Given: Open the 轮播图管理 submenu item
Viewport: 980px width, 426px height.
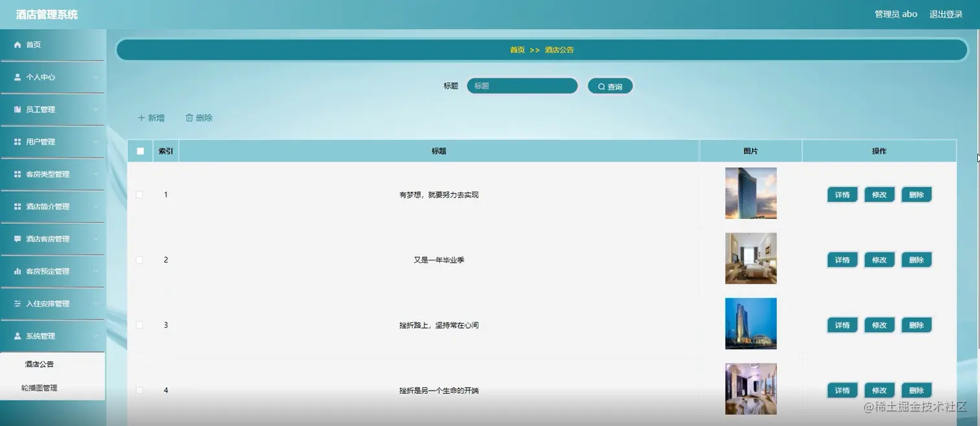Looking at the screenshot, I should [x=52, y=388].
